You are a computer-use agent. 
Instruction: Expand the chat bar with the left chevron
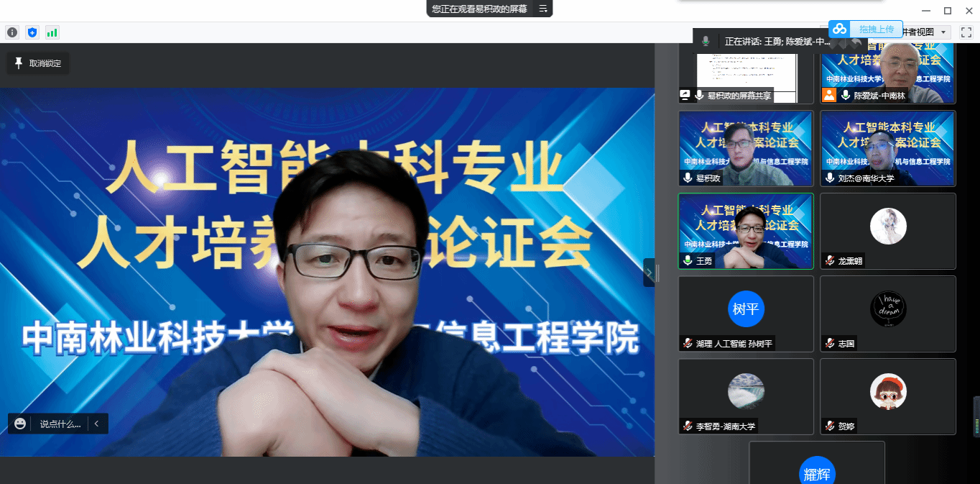[x=97, y=424]
